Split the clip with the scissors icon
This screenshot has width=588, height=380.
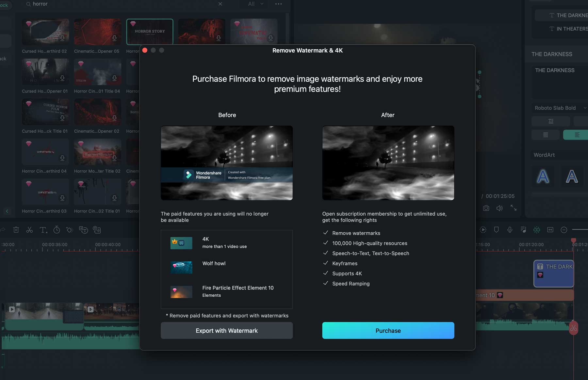click(29, 230)
